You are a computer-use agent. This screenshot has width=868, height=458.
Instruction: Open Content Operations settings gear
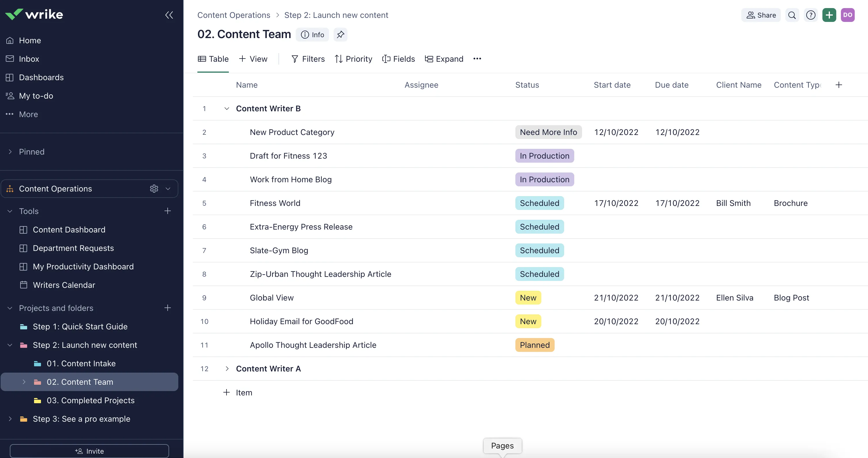tap(154, 189)
